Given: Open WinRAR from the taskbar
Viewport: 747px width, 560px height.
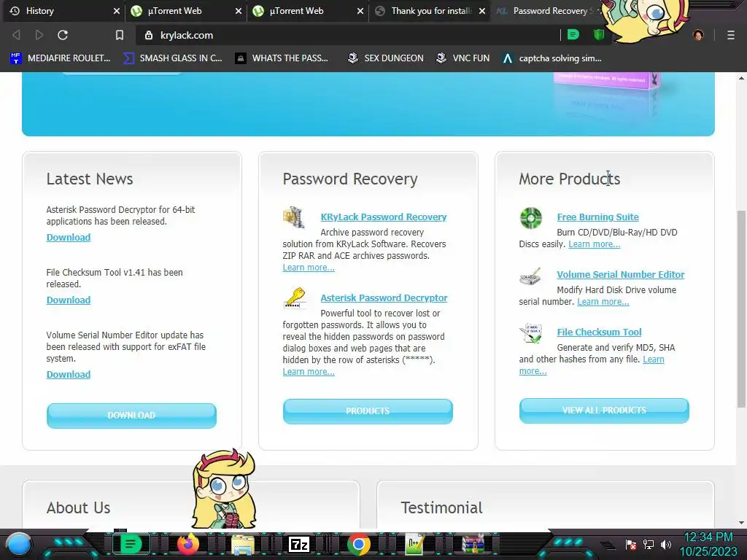Looking at the screenshot, I should click(x=473, y=544).
